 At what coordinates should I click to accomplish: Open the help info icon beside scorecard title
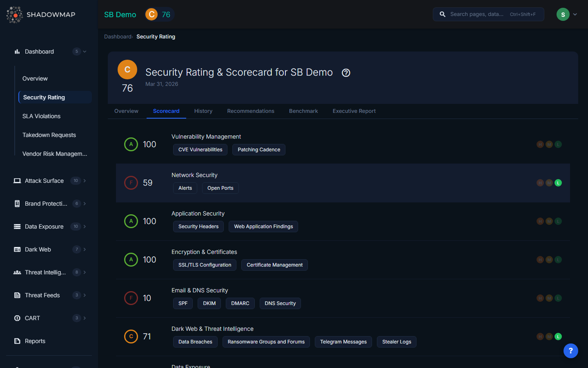click(x=346, y=73)
